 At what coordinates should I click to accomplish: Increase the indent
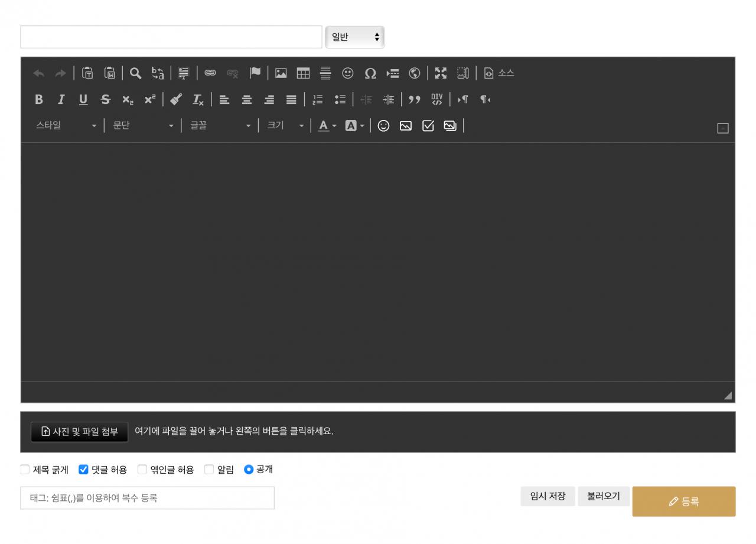(x=388, y=99)
